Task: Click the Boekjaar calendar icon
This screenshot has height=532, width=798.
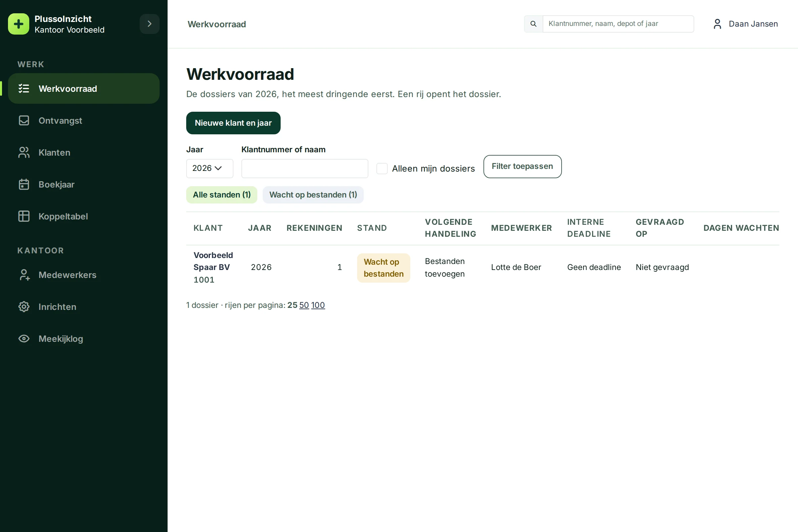Action: point(24,184)
